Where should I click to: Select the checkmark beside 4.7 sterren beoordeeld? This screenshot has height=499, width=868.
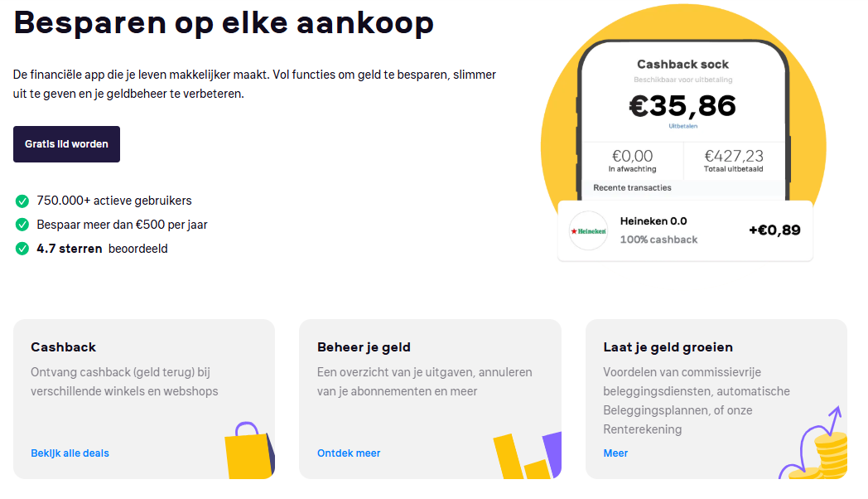21,248
